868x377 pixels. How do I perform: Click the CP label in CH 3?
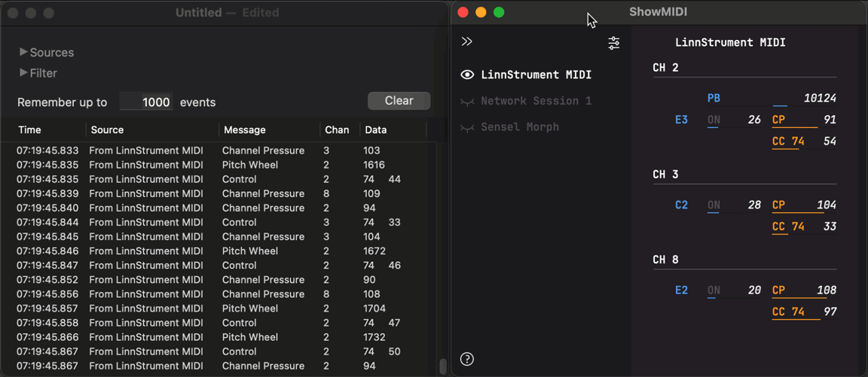tap(778, 205)
